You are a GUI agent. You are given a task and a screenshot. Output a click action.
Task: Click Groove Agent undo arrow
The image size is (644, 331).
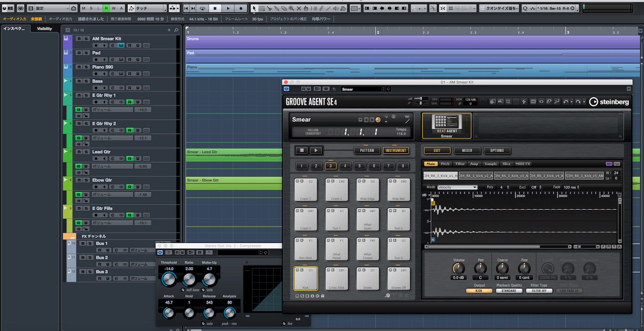click(x=566, y=101)
